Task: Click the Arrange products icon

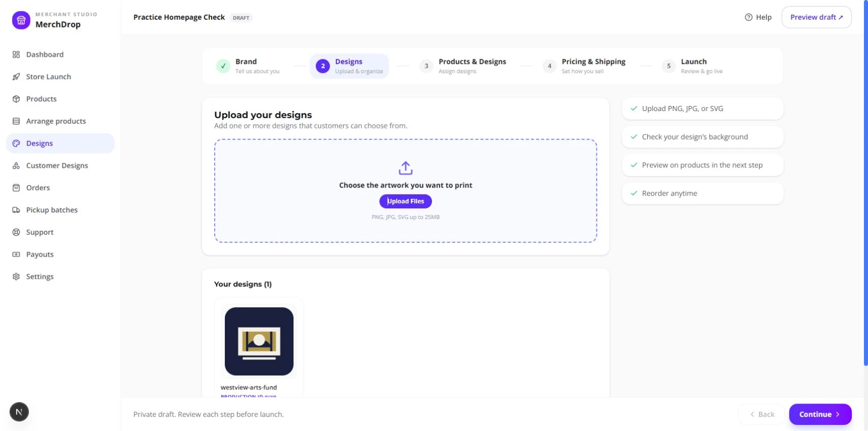Action: (x=16, y=121)
